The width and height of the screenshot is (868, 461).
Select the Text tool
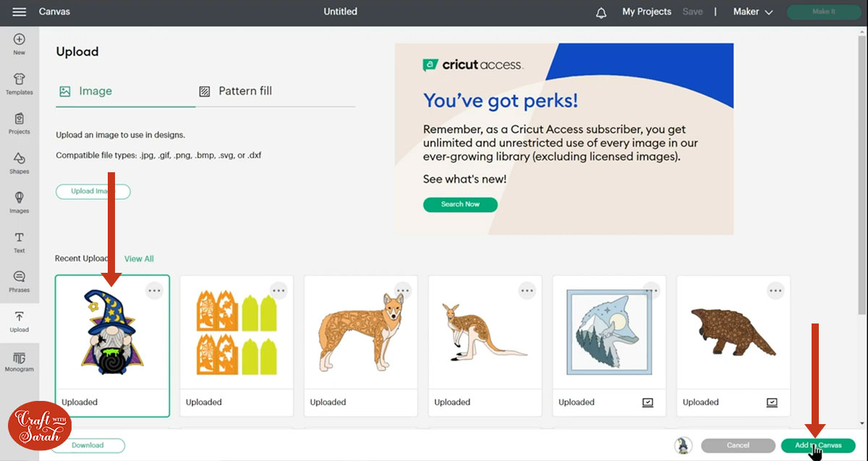(20, 242)
